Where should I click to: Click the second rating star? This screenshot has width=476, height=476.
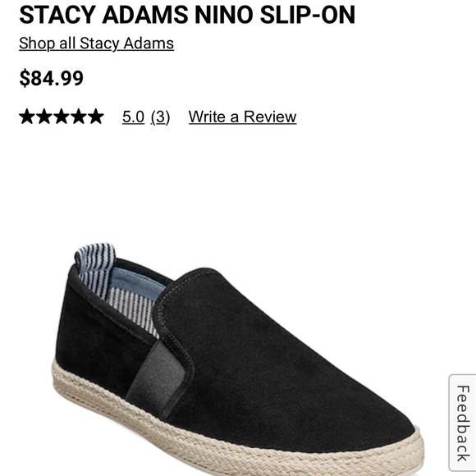click(44, 117)
